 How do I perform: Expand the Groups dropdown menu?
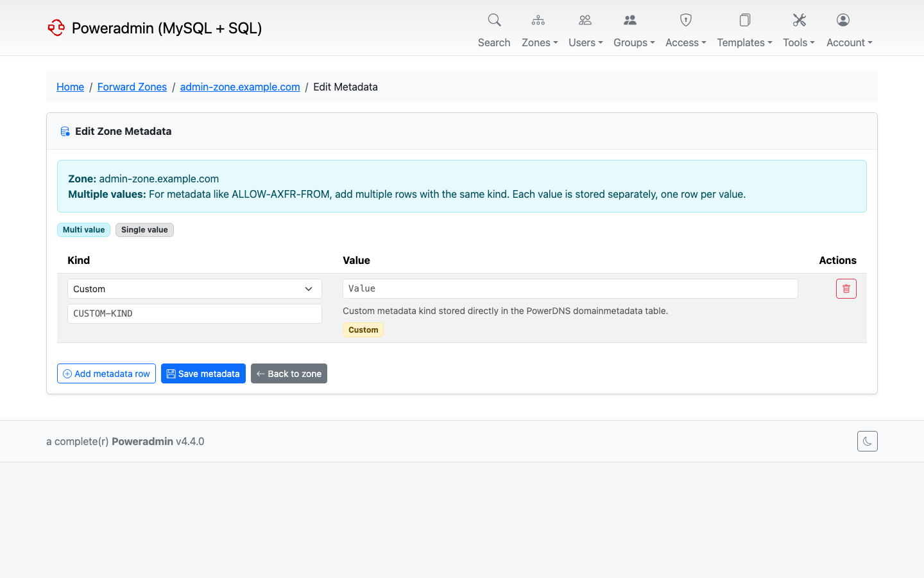[634, 42]
